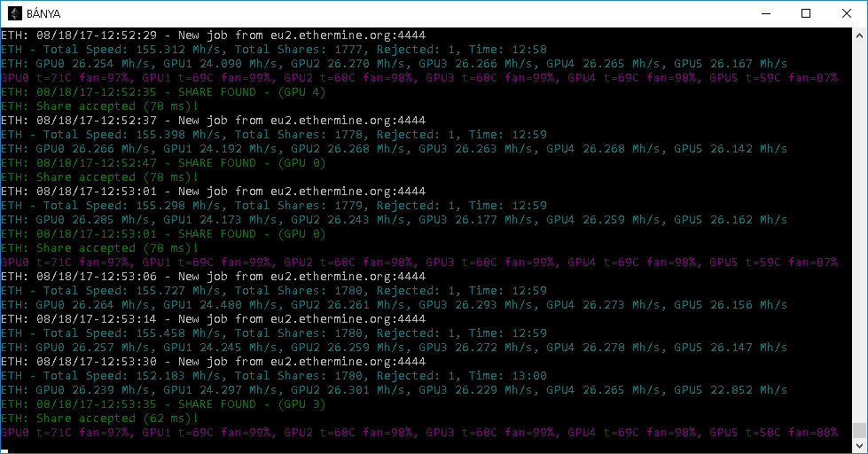
Task: Click the GPU5 22.852 Mh/s reading
Action: click(731, 390)
